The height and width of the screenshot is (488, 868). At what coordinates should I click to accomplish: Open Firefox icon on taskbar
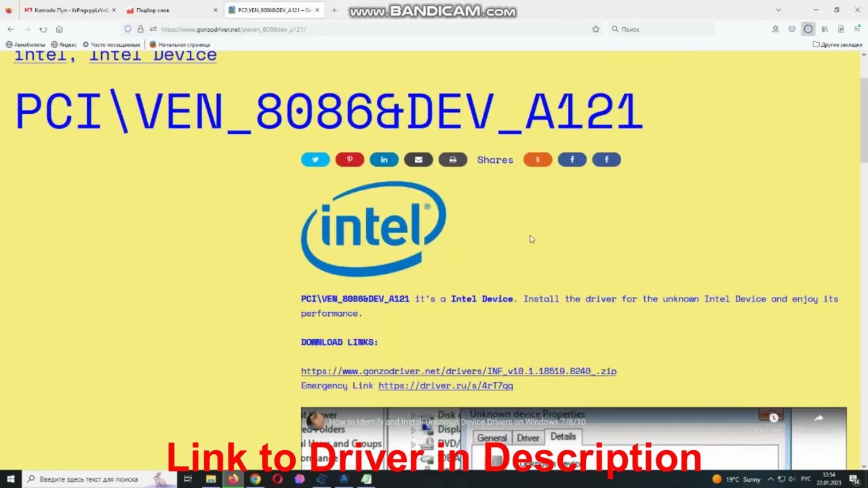233,479
